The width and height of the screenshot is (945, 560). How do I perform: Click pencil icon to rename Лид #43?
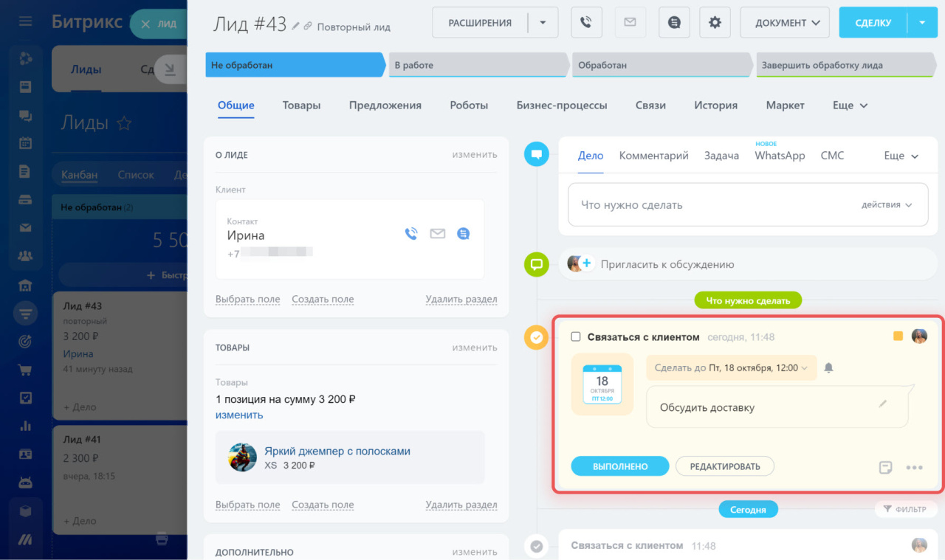pyautogui.click(x=296, y=26)
